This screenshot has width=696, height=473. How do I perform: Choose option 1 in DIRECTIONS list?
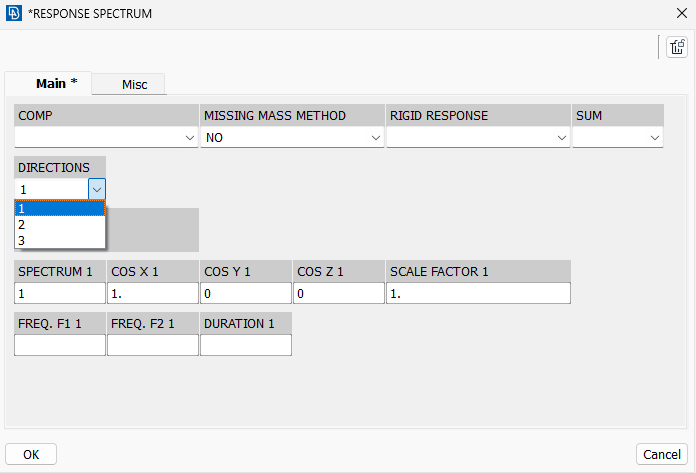pos(60,209)
